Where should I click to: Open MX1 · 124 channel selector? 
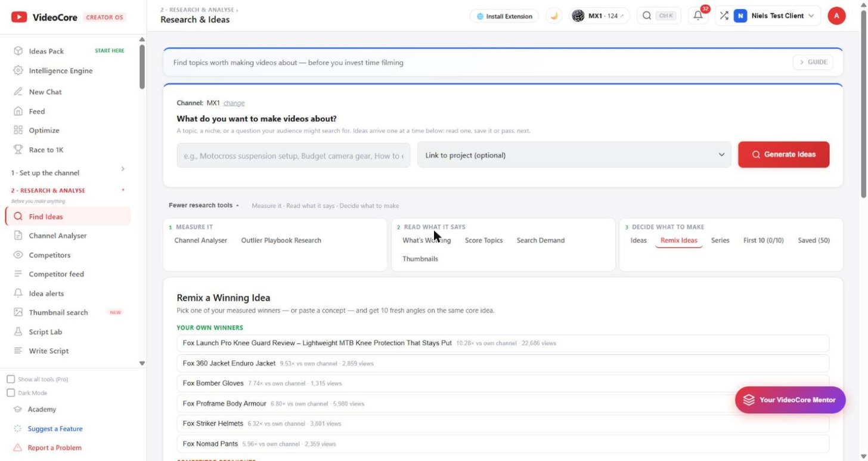point(600,16)
